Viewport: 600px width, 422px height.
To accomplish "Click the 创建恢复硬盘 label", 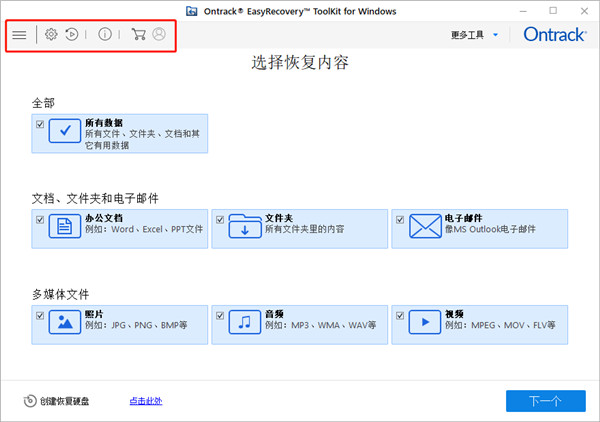I will 65,401.
